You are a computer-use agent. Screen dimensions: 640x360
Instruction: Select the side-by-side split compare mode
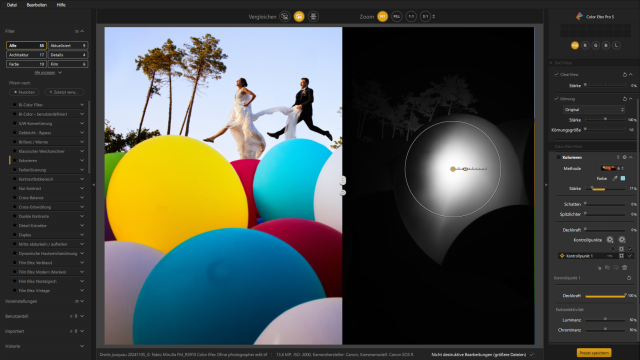299,17
